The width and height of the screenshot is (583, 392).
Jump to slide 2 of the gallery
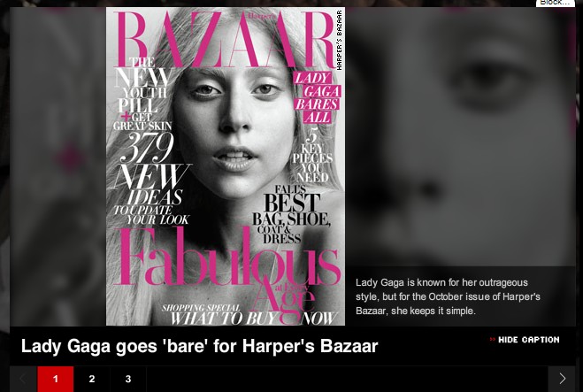tap(92, 379)
